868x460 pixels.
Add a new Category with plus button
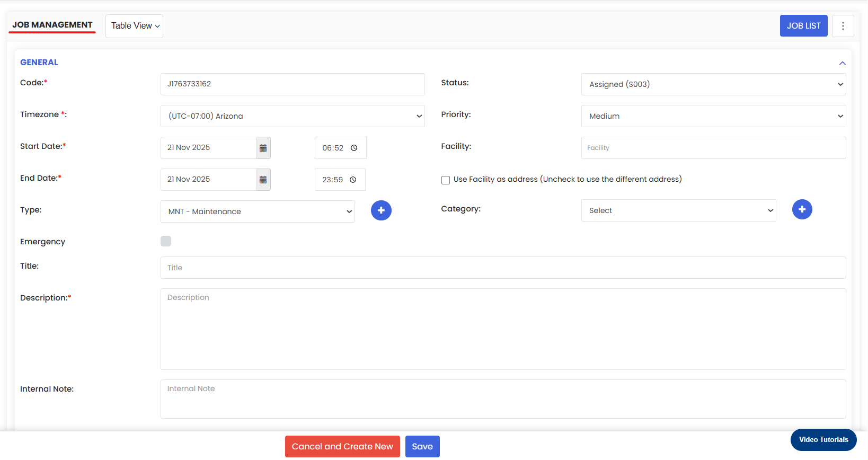point(802,209)
